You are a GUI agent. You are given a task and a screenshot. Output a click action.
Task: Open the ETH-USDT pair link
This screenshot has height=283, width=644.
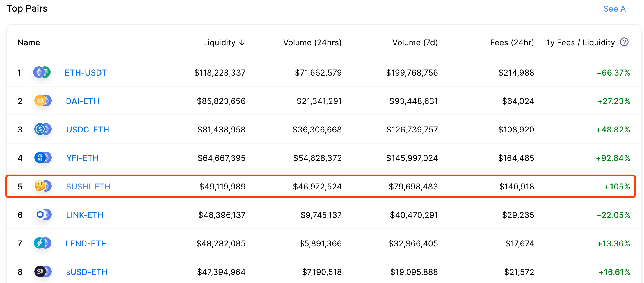[x=86, y=73]
